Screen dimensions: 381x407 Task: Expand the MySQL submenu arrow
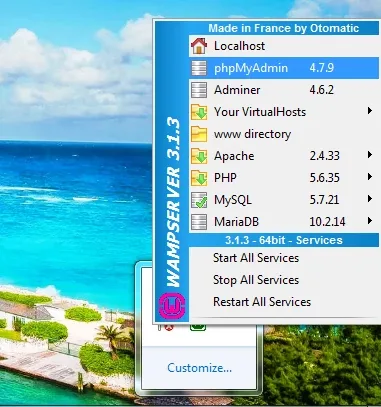click(370, 199)
